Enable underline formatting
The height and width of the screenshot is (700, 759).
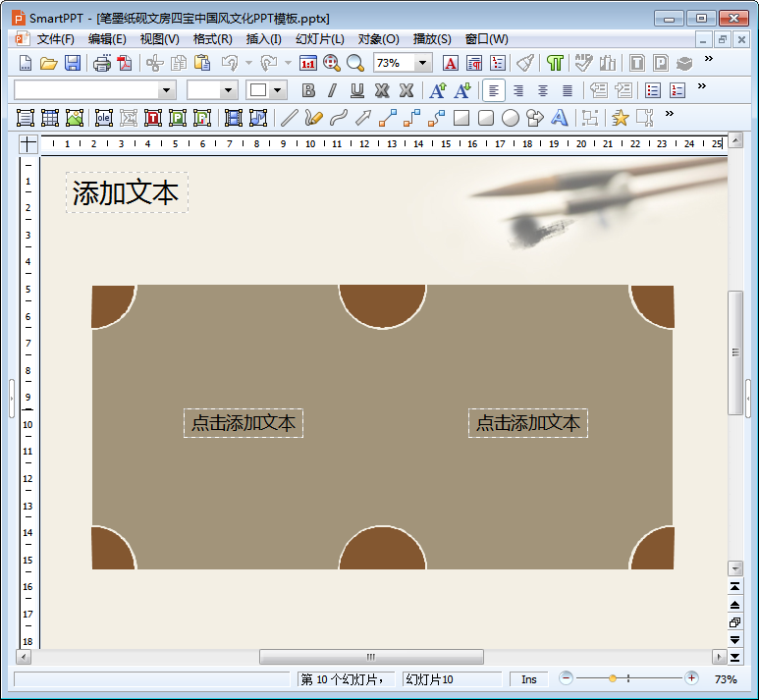[x=356, y=90]
